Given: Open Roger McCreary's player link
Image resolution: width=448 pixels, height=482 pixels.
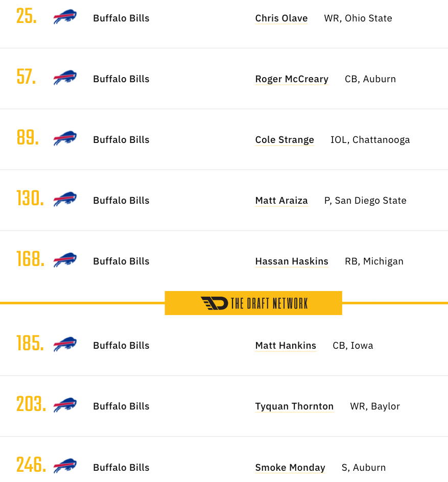Looking at the screenshot, I should pyautogui.click(x=292, y=79).
